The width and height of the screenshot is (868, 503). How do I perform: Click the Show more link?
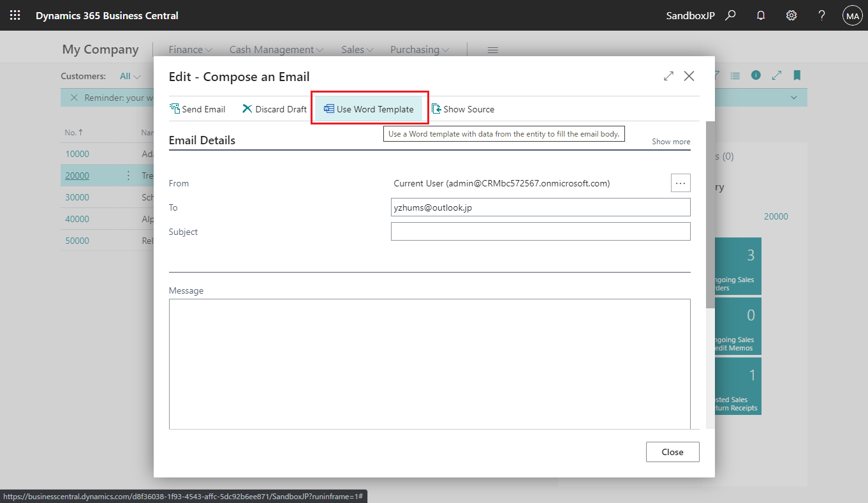click(670, 141)
